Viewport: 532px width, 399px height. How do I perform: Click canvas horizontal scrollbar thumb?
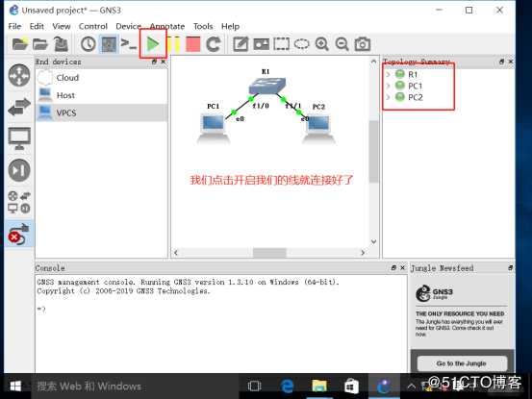pos(269,253)
